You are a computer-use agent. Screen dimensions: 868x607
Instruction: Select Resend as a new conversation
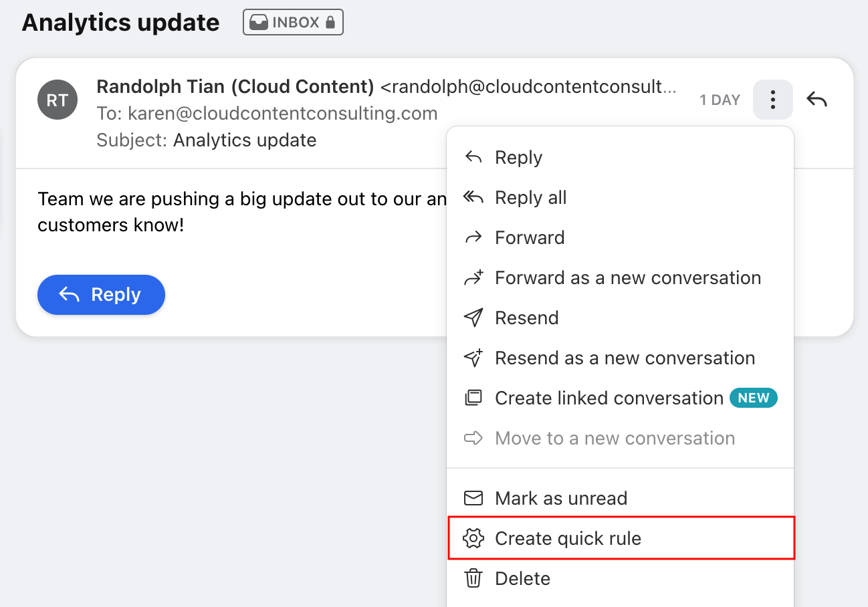click(x=624, y=358)
